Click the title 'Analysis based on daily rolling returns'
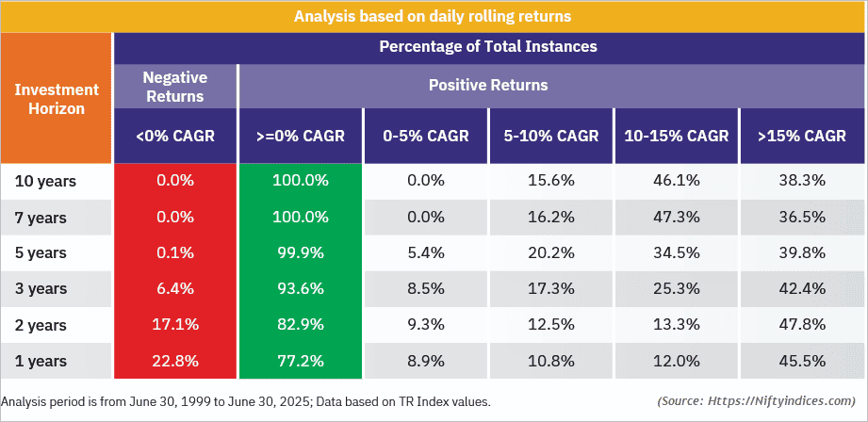Viewport: 868px width, 422px height. click(x=433, y=17)
